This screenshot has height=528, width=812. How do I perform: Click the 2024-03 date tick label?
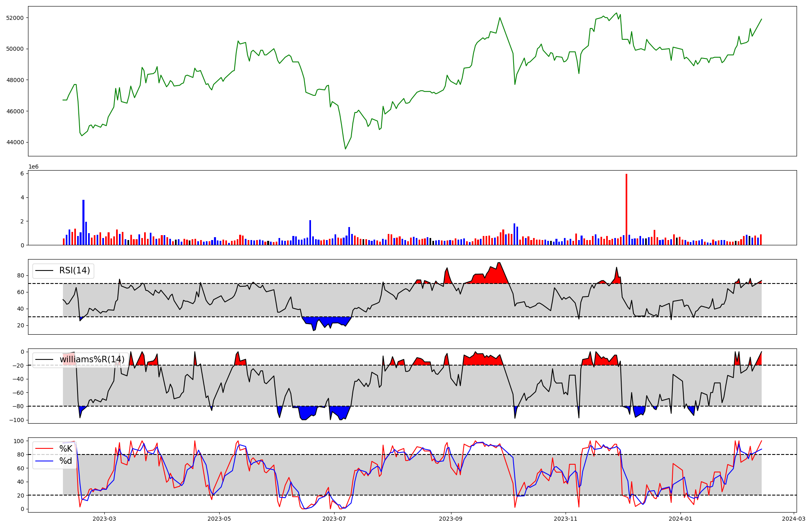click(793, 519)
